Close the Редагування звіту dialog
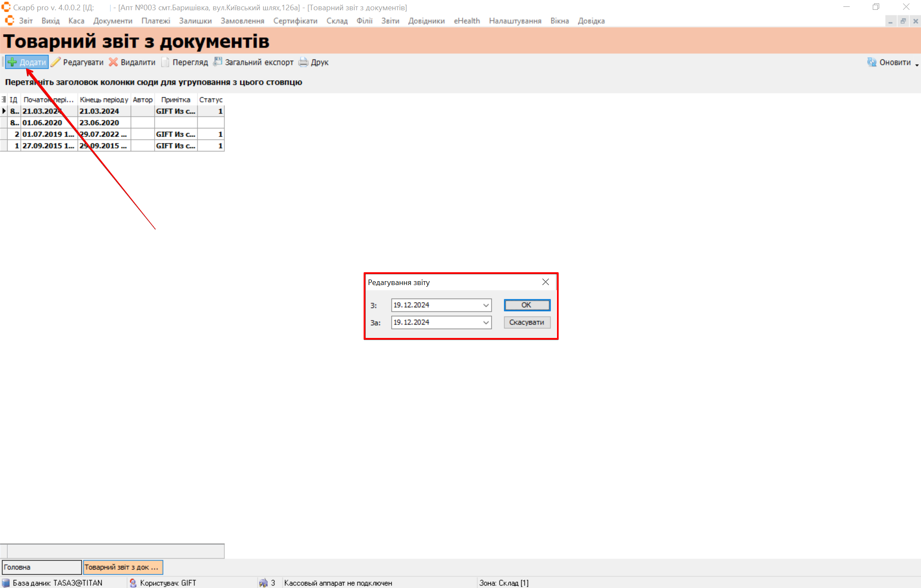 [x=545, y=282]
